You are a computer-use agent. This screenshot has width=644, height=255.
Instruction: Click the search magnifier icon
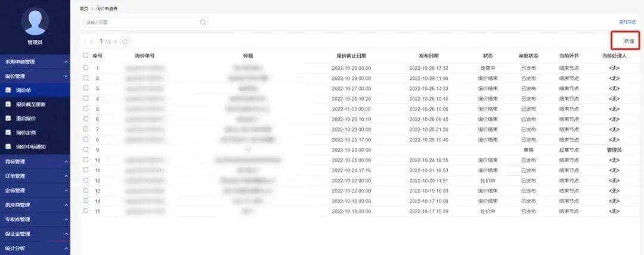(x=203, y=22)
